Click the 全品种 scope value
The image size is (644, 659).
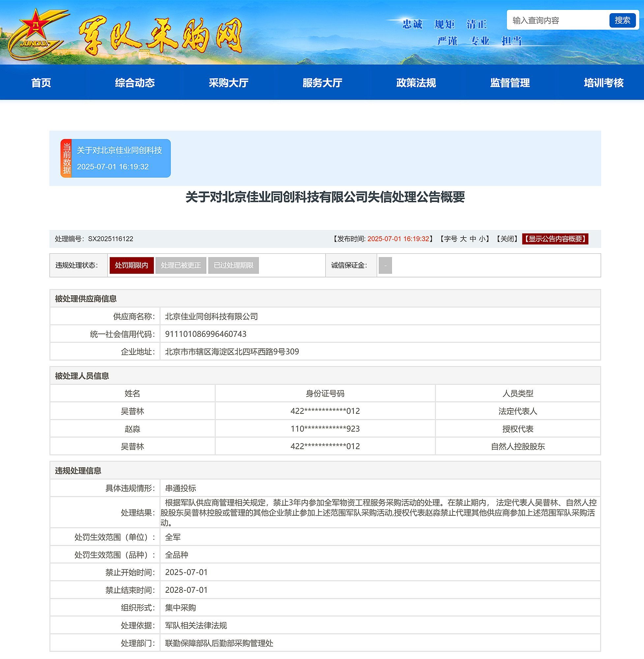pos(176,555)
